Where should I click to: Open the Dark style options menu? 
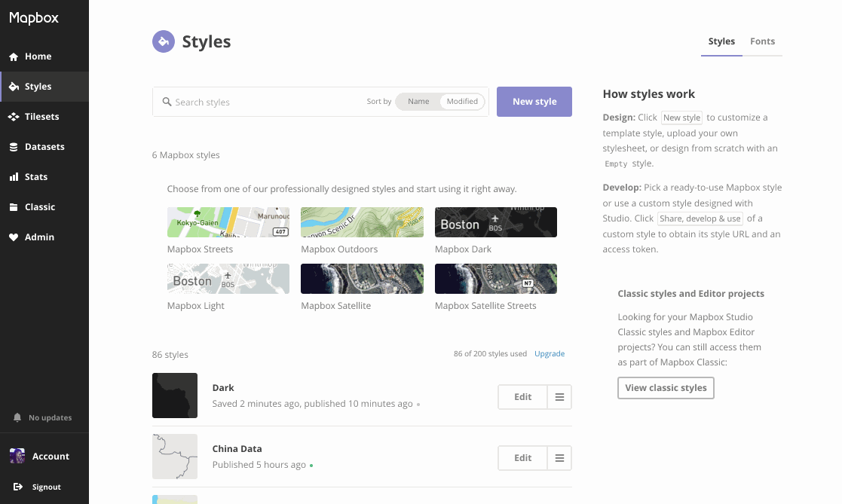point(559,397)
